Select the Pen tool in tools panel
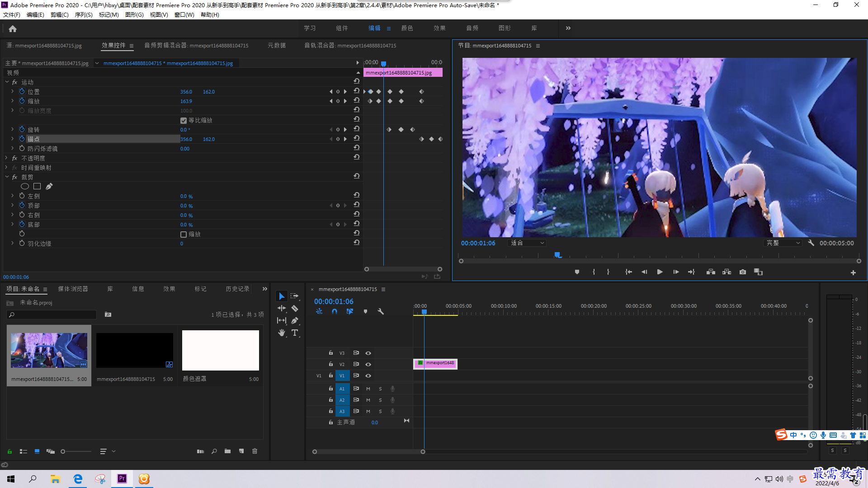 click(x=295, y=321)
